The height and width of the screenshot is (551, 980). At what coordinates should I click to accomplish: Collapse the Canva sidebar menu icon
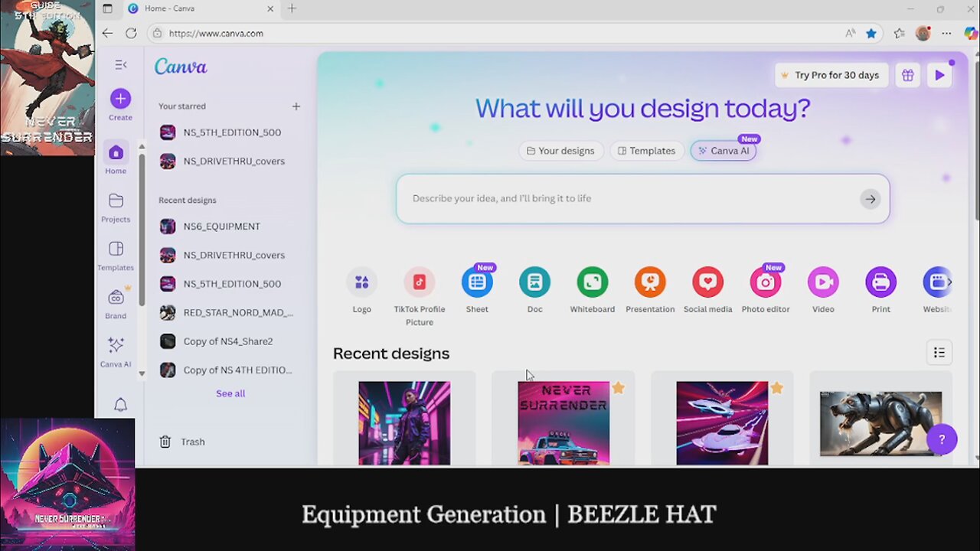pos(120,65)
